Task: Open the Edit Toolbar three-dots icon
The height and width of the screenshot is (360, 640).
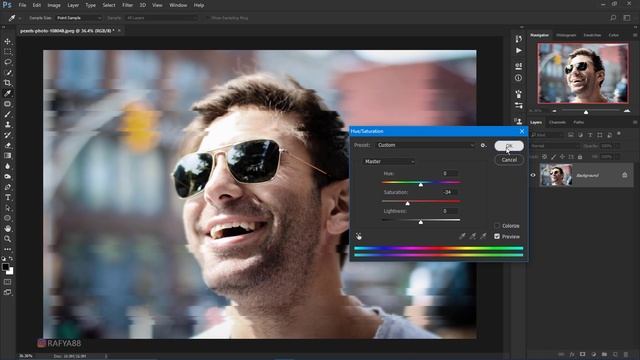Action: click(x=7, y=249)
